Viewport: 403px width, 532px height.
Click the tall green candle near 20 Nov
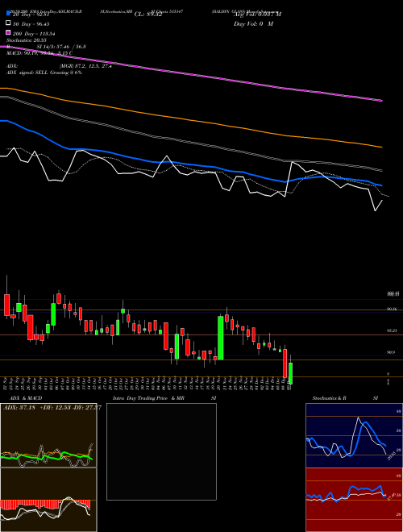point(221,338)
